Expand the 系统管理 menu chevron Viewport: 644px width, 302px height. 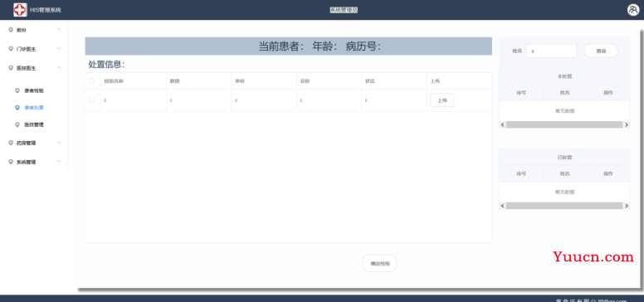[x=59, y=162]
